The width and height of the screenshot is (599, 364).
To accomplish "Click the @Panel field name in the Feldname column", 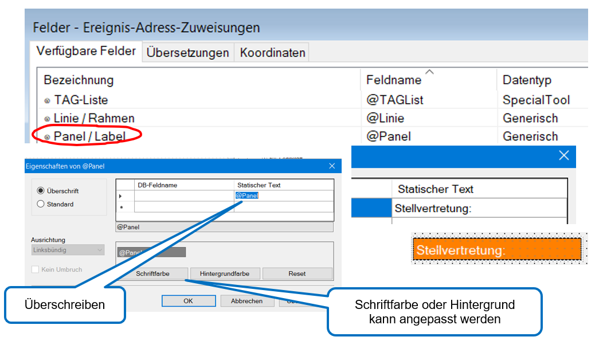I will pos(389,136).
